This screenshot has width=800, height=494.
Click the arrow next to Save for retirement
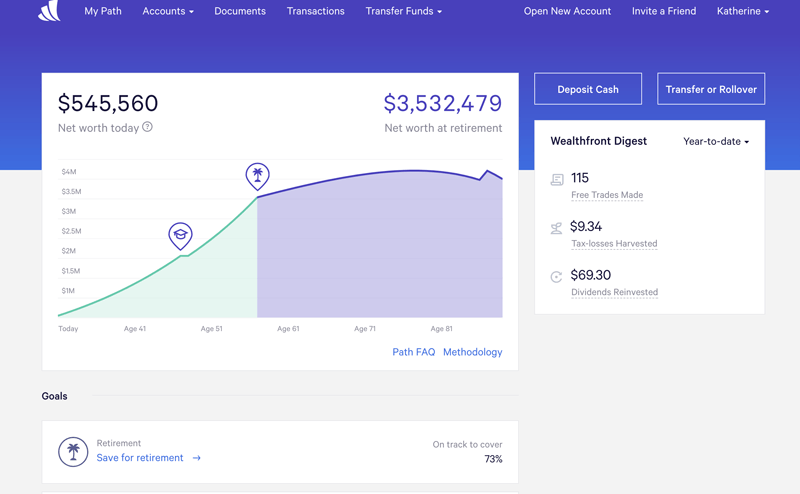point(196,458)
